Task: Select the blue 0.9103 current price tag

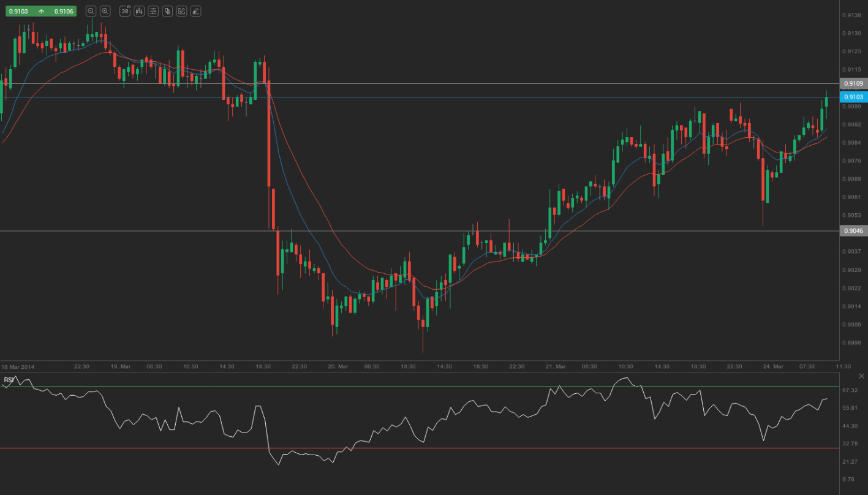Action: [853, 97]
